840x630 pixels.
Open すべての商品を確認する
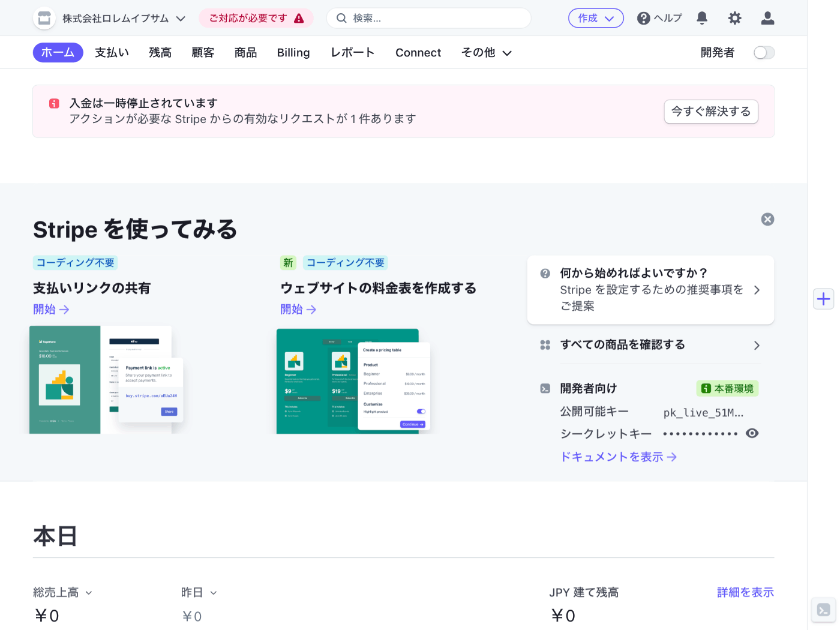(x=650, y=345)
